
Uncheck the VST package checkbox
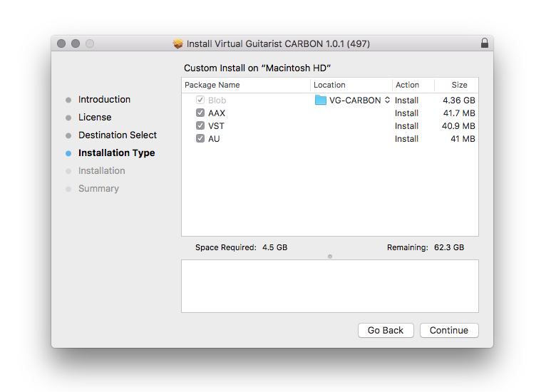pos(200,126)
